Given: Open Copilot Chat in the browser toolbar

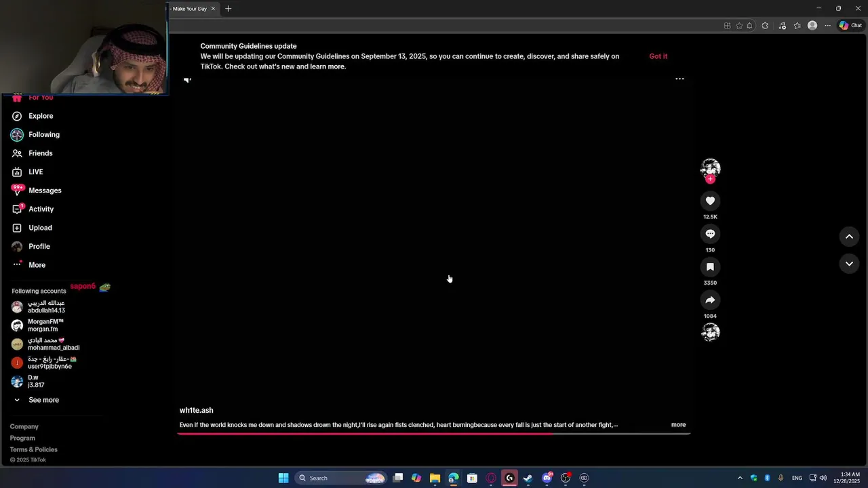Looking at the screenshot, I should point(850,26).
